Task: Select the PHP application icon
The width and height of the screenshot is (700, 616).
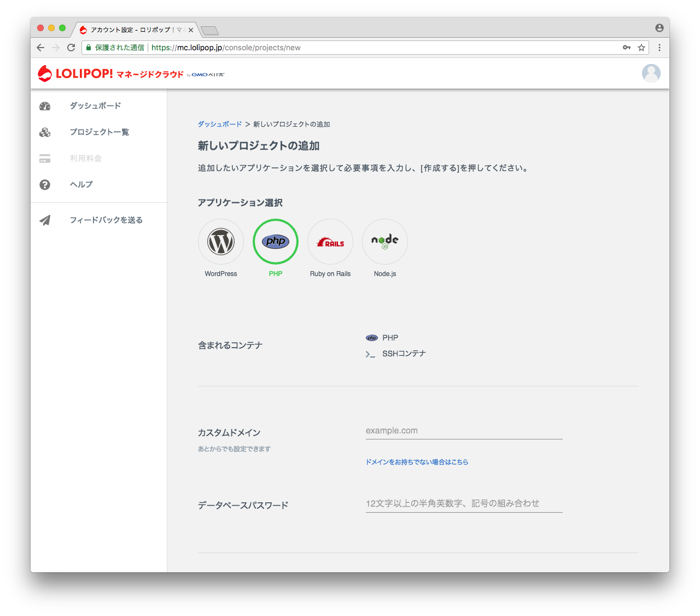Action: 275,241
